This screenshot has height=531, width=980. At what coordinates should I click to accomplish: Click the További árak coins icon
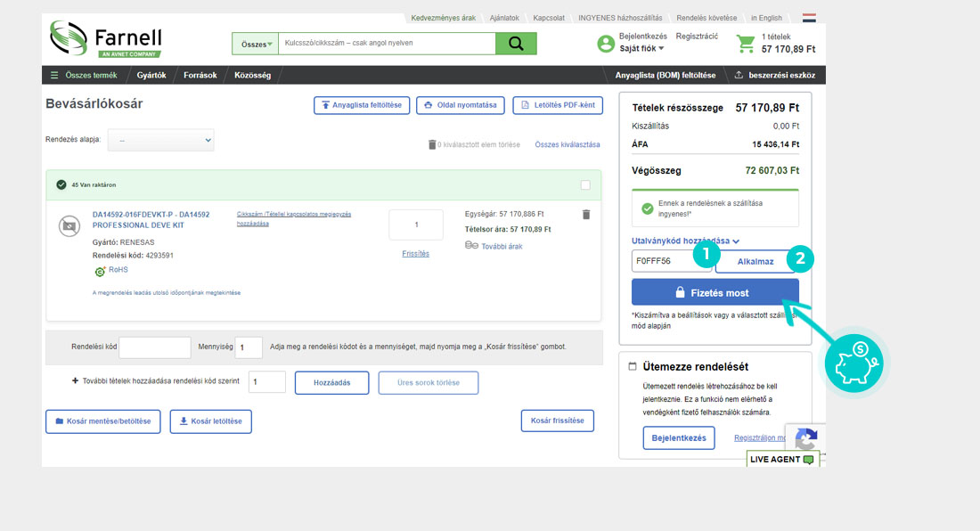471,246
